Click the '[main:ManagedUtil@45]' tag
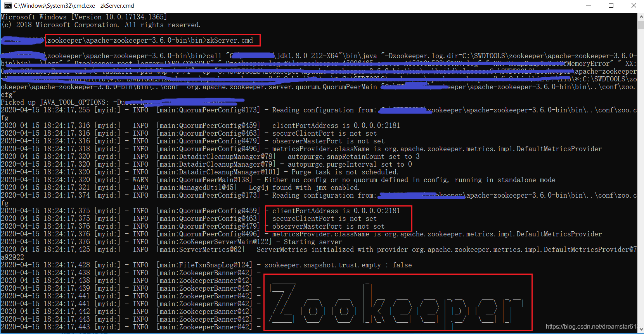Viewport: 644px width, 334px height. tap(197, 188)
